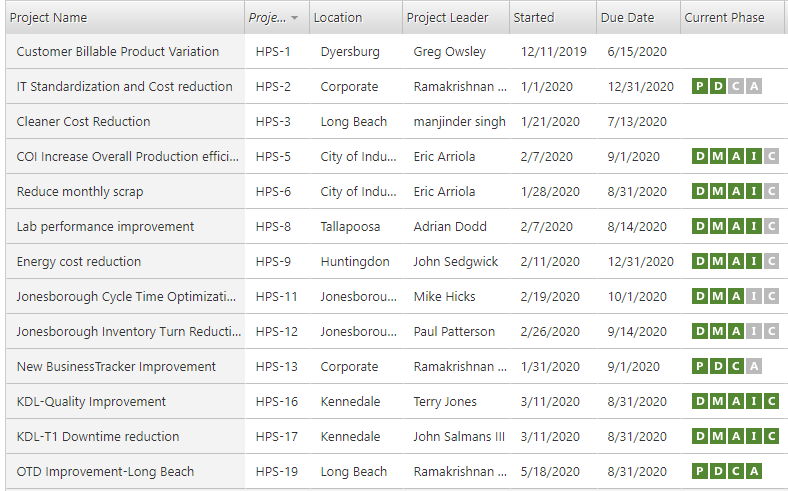Image resolution: width=788 pixels, height=491 pixels.
Task: Click green P badge in IT Standardization row
Action: pyautogui.click(x=700, y=86)
